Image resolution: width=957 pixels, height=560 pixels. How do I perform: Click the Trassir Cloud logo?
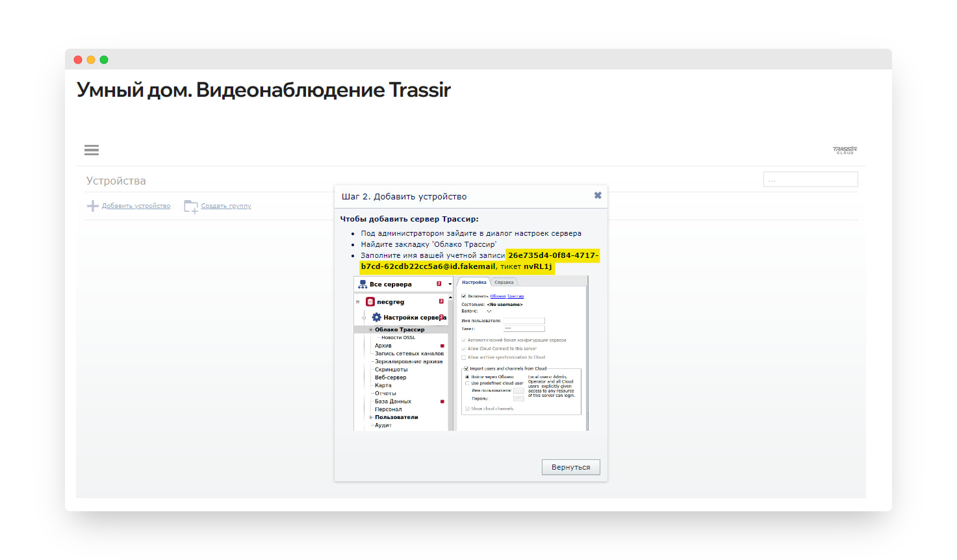click(x=845, y=150)
